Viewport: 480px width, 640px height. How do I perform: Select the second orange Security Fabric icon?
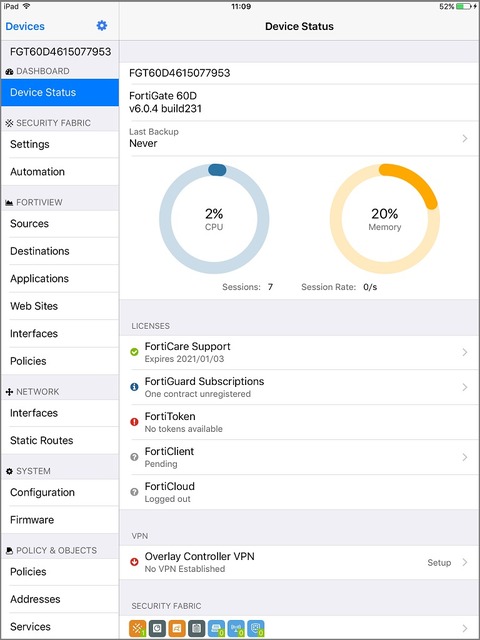[177, 629]
